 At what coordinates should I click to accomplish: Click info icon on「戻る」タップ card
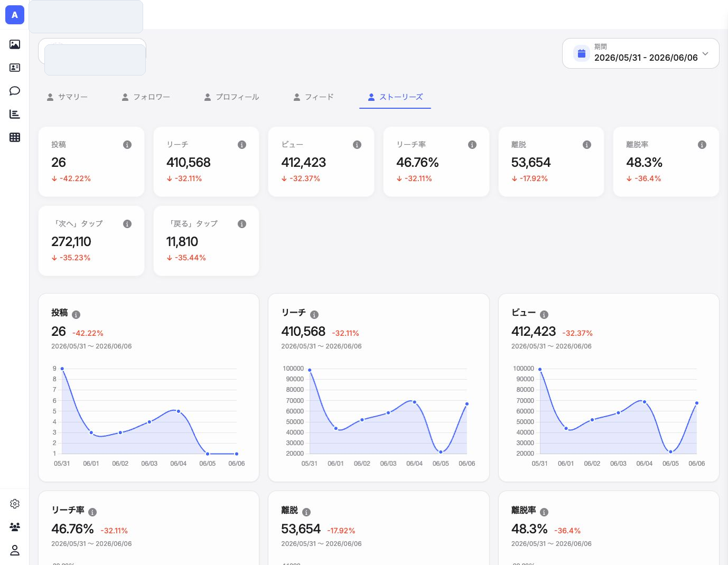click(242, 224)
